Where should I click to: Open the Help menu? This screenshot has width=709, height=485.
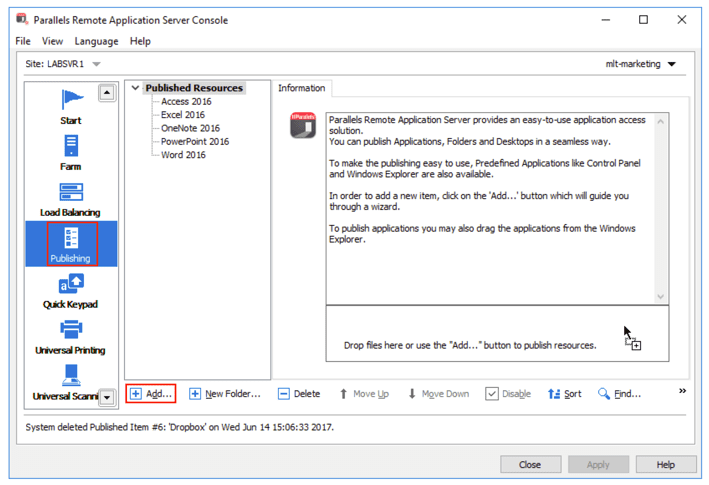point(140,41)
